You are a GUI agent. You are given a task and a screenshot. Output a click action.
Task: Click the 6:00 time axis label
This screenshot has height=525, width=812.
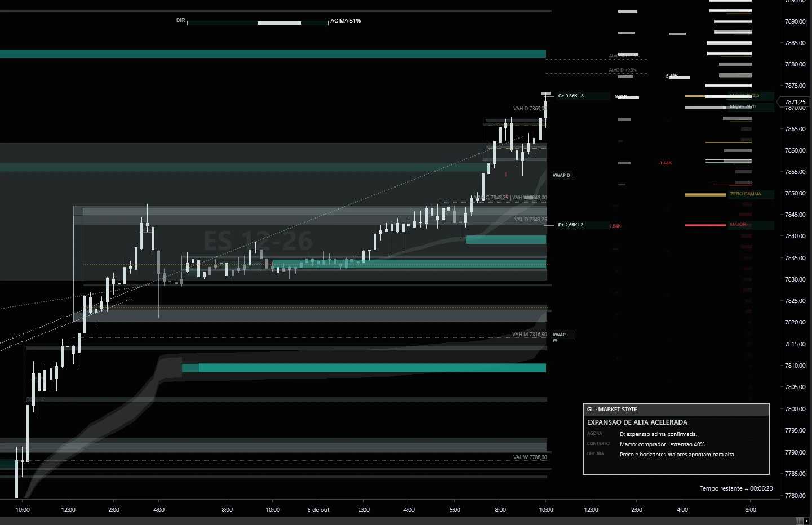coord(455,510)
